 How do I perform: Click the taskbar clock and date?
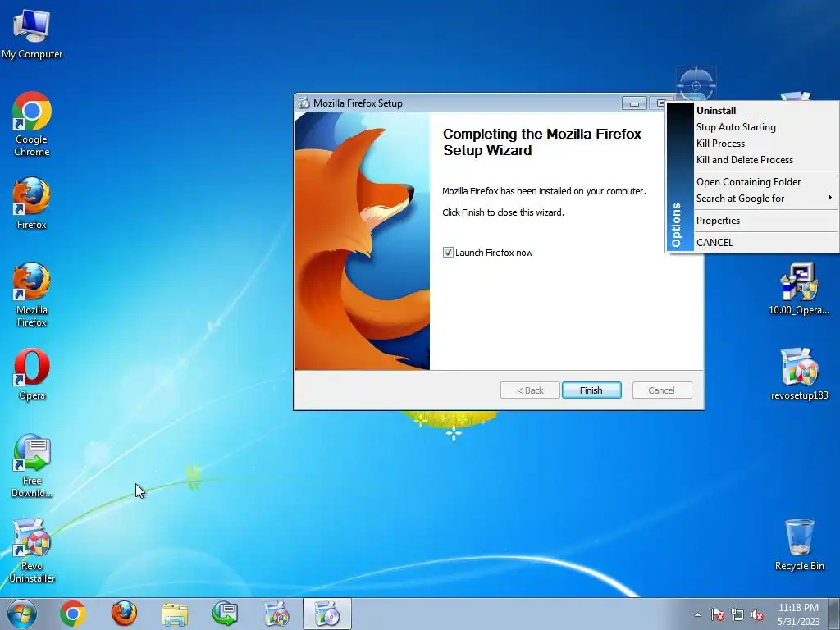click(798, 614)
